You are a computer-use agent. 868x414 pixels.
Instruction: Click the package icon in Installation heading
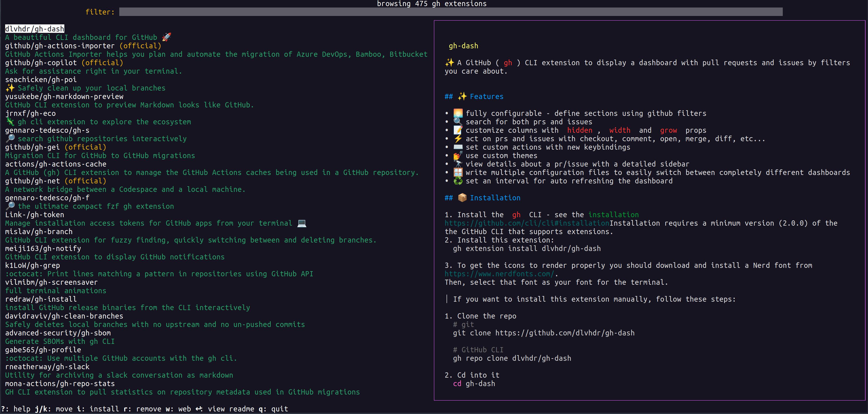(462, 198)
